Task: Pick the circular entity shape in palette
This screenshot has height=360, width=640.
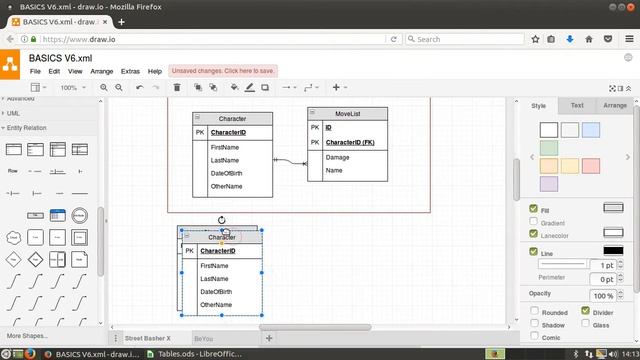Action: tap(79, 215)
